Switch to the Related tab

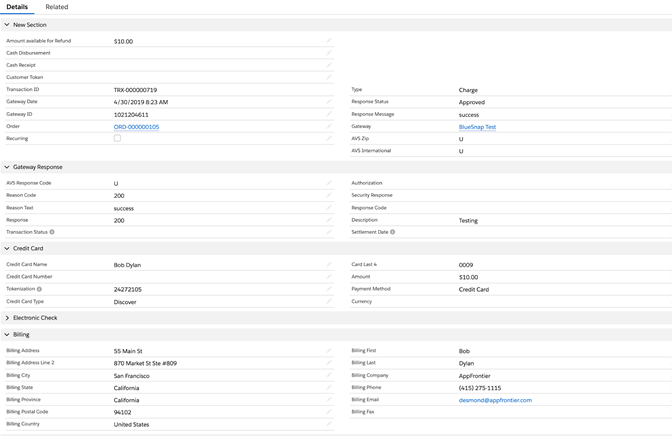pyautogui.click(x=56, y=7)
